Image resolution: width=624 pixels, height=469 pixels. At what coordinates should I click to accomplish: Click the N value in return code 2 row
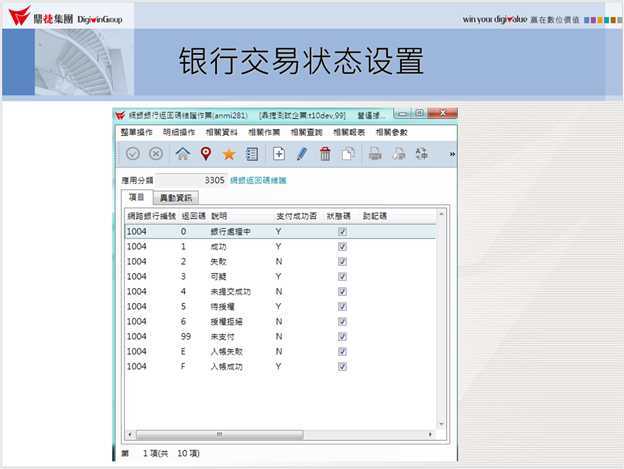tap(279, 261)
